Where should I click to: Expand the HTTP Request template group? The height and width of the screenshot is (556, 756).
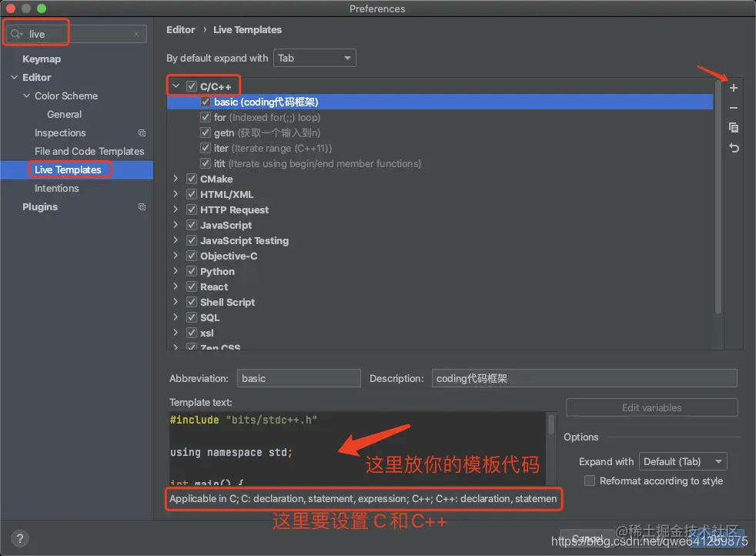(x=176, y=209)
